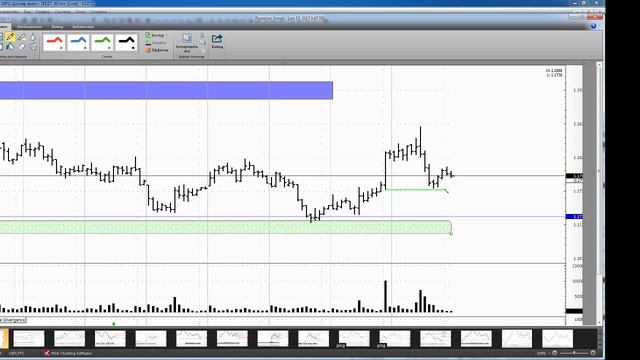Click the zoom in plus button
The image size is (640, 360).
pos(593,353)
